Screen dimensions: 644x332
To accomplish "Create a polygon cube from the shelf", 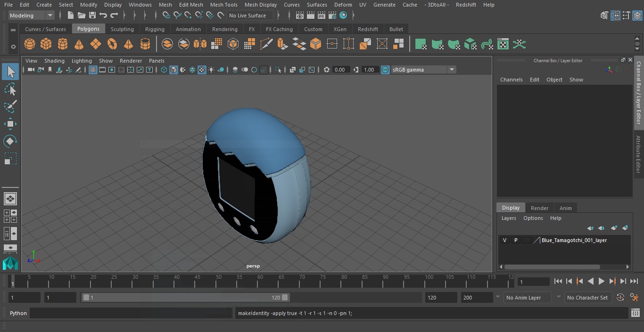I will 46,44.
